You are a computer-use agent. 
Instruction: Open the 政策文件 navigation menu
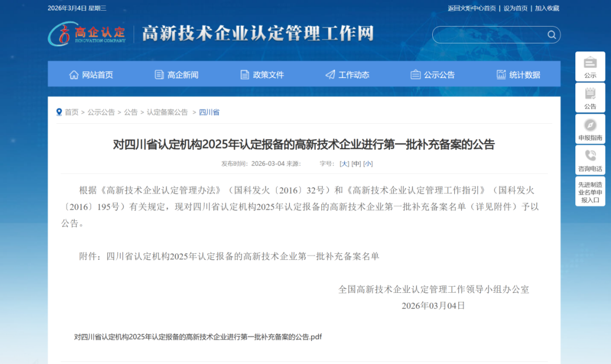tap(262, 75)
